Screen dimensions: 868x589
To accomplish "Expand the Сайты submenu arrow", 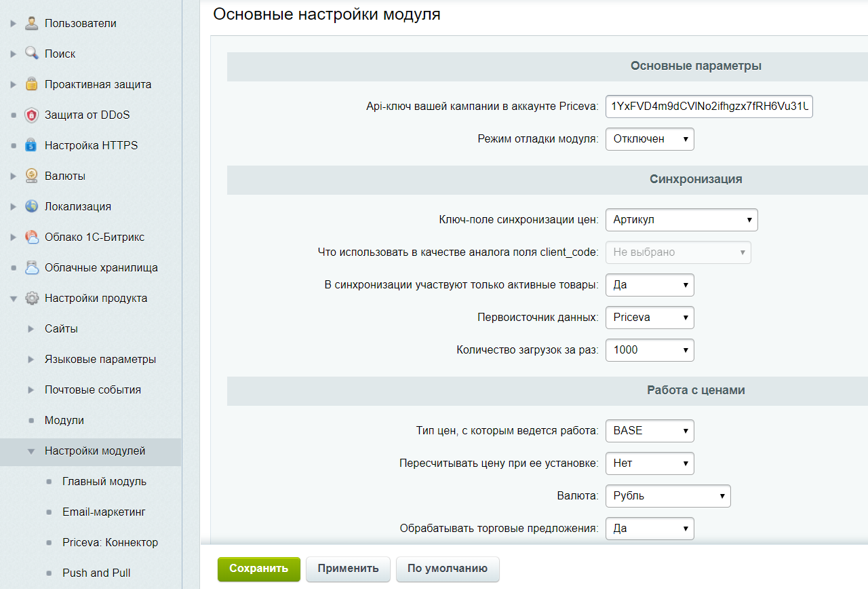I will (x=31, y=329).
